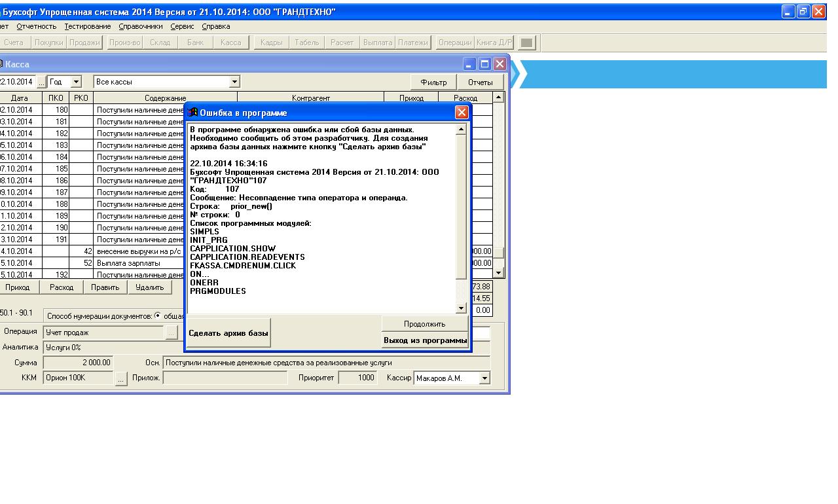Open the Все кассы dropdown
This screenshot has height=504, width=838.
pos(234,82)
